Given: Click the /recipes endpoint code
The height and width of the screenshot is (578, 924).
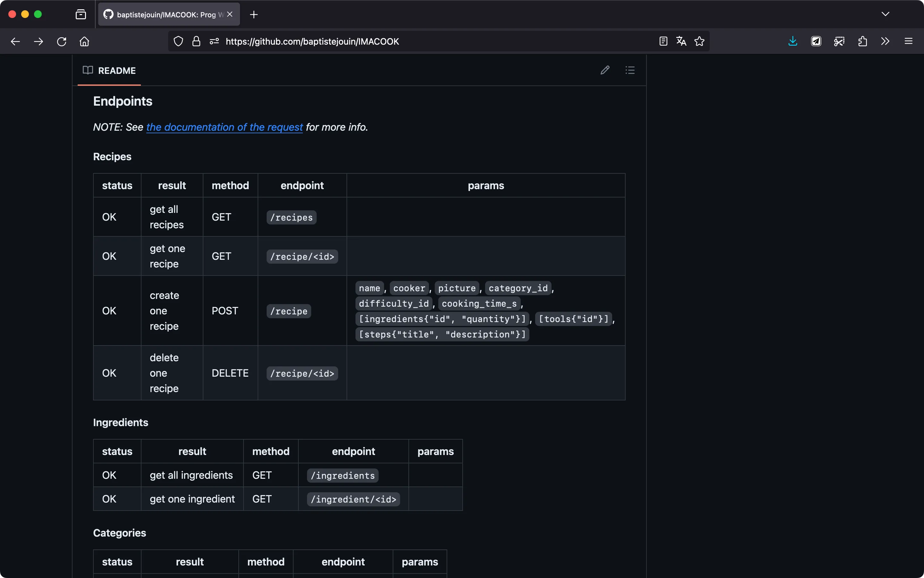Looking at the screenshot, I should tap(291, 217).
